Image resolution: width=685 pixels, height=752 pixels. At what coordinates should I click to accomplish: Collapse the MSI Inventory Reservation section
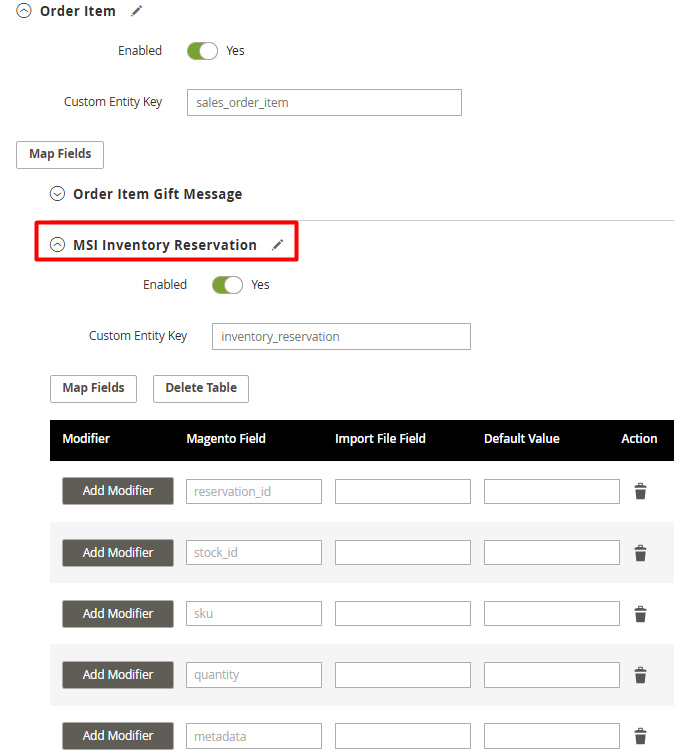point(58,245)
